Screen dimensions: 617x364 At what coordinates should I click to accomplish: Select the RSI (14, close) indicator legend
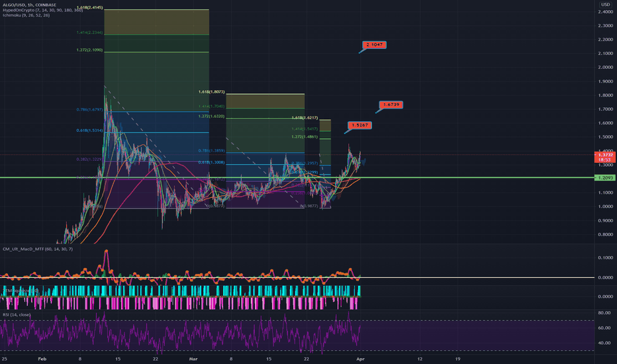[17, 315]
